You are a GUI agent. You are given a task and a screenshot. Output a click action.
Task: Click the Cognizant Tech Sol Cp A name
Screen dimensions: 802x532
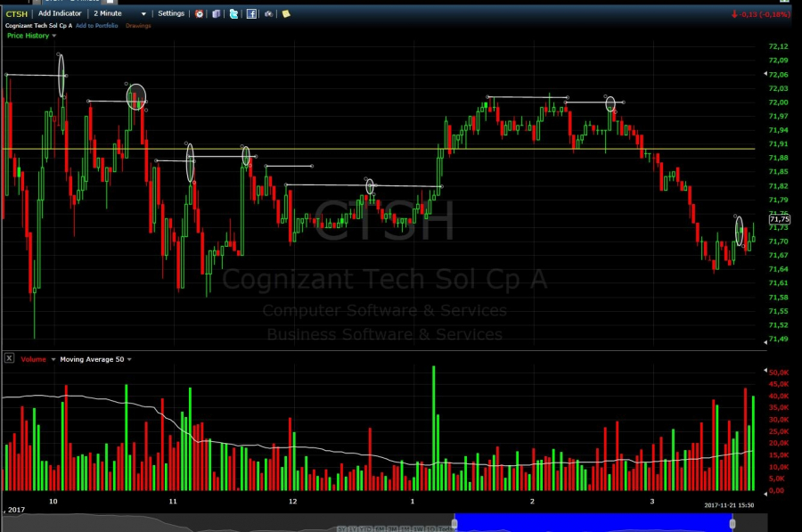[x=38, y=26]
